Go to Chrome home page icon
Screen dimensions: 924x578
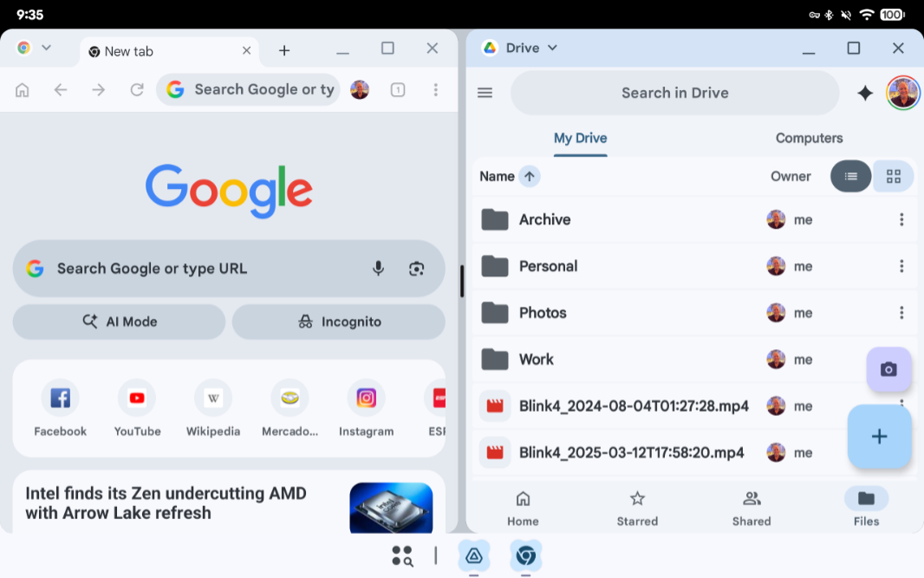23,90
